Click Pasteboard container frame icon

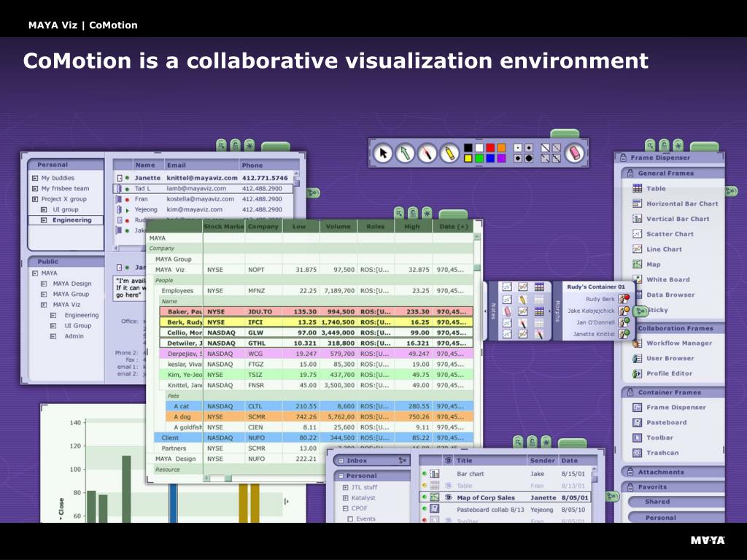637,423
